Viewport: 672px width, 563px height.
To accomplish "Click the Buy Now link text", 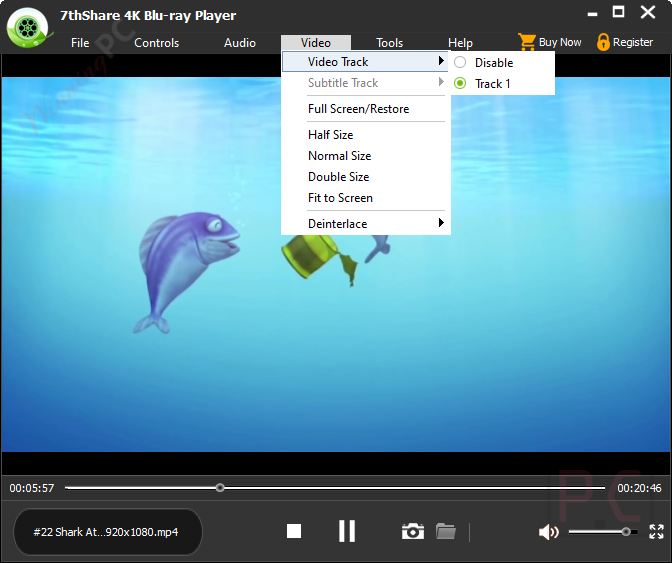I will pos(560,42).
